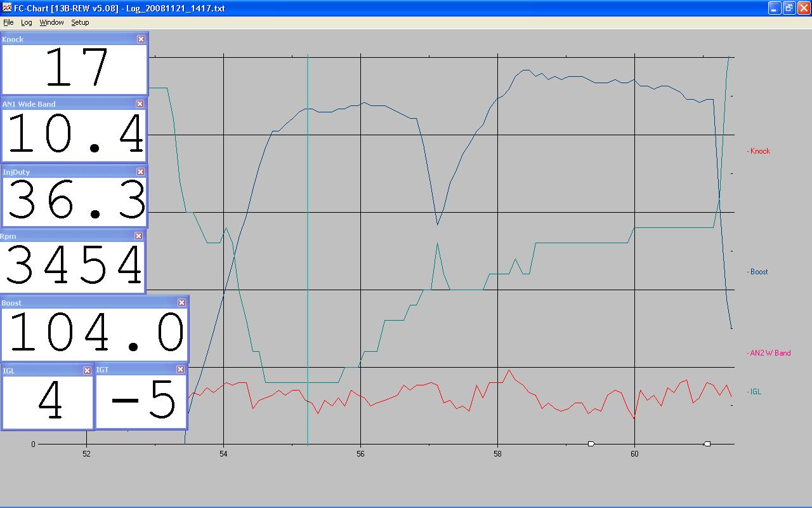Close the Rpm readout panel
The height and width of the screenshot is (508, 812).
tap(139, 236)
